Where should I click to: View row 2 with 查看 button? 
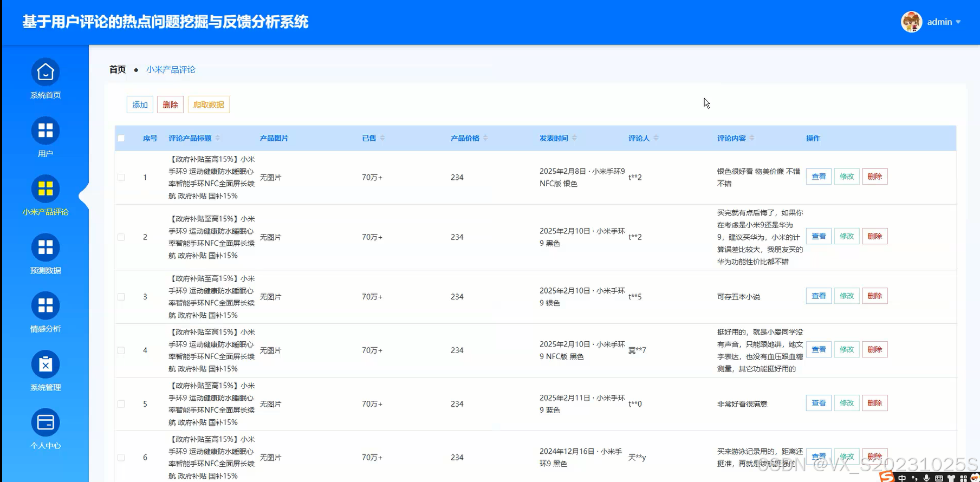coord(819,236)
